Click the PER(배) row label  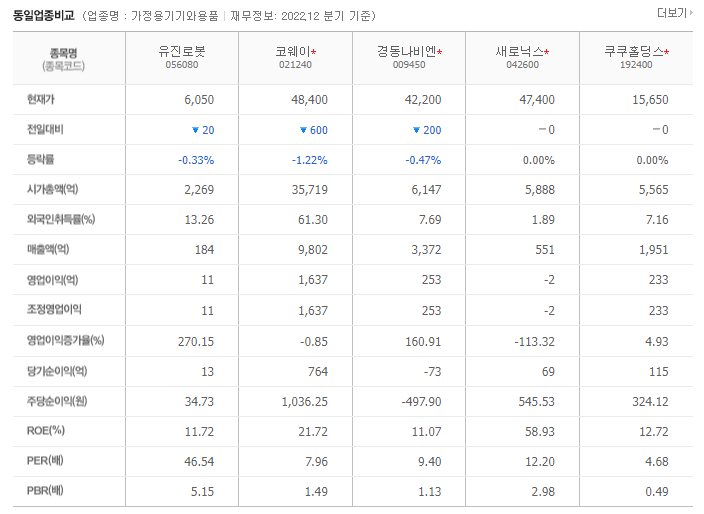(x=45, y=461)
